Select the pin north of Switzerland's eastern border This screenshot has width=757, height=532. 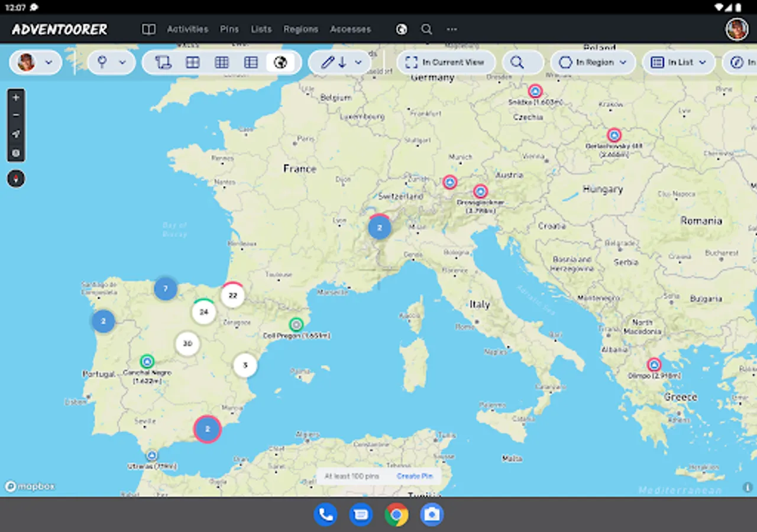(450, 182)
